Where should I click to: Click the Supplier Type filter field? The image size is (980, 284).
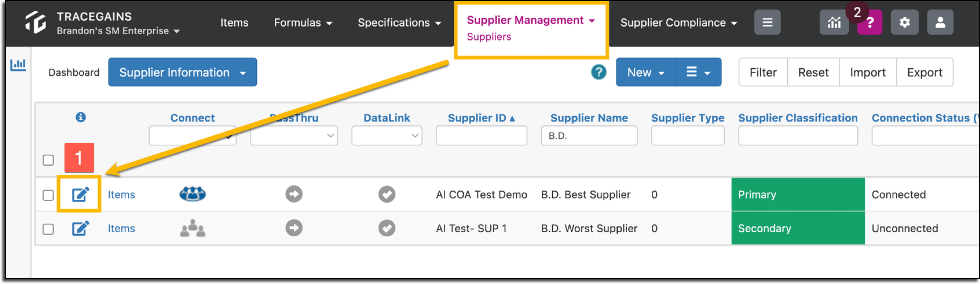point(687,135)
